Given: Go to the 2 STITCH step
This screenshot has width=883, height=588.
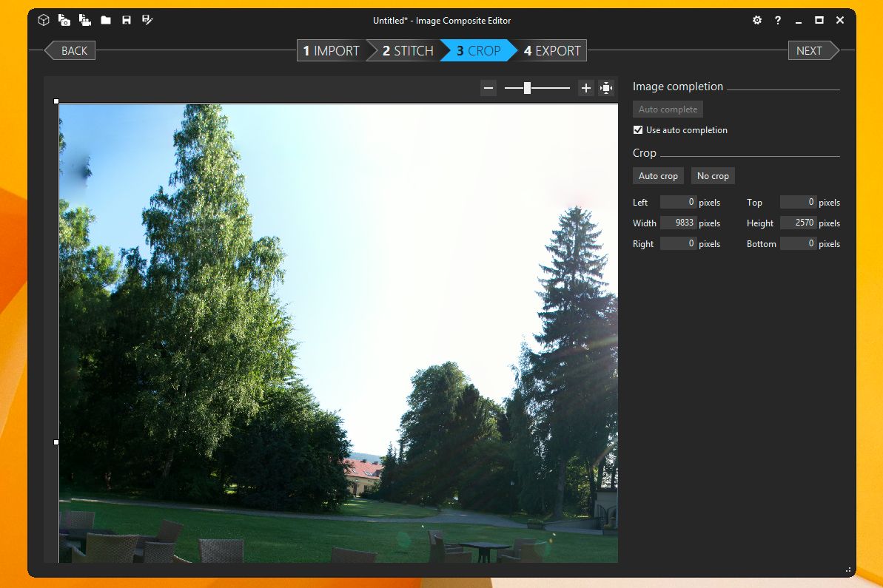Looking at the screenshot, I should tap(408, 50).
